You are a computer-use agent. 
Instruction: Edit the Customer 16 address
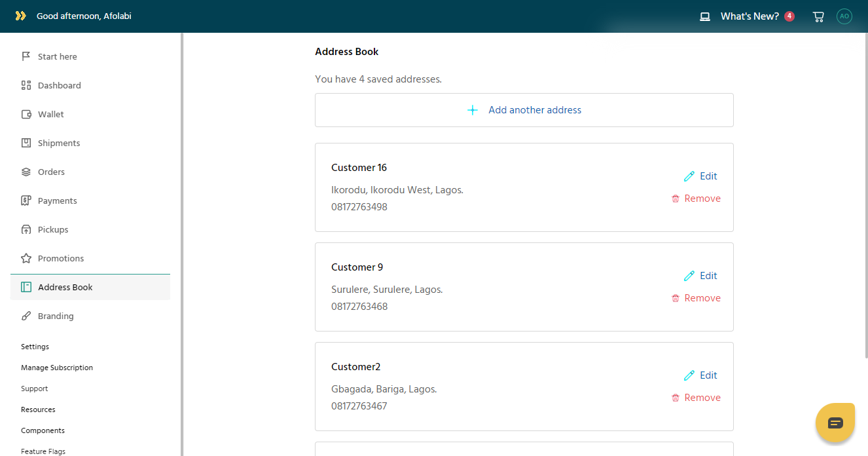tap(700, 176)
